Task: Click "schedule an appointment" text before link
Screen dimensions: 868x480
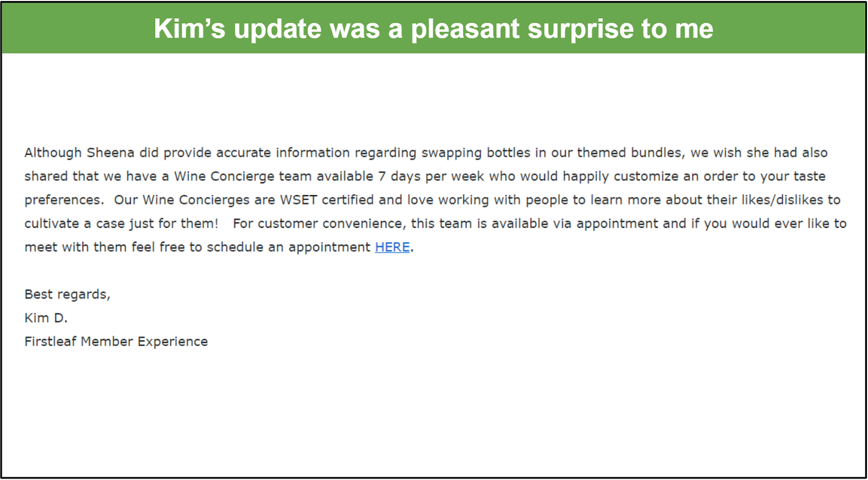Action: click(289, 247)
